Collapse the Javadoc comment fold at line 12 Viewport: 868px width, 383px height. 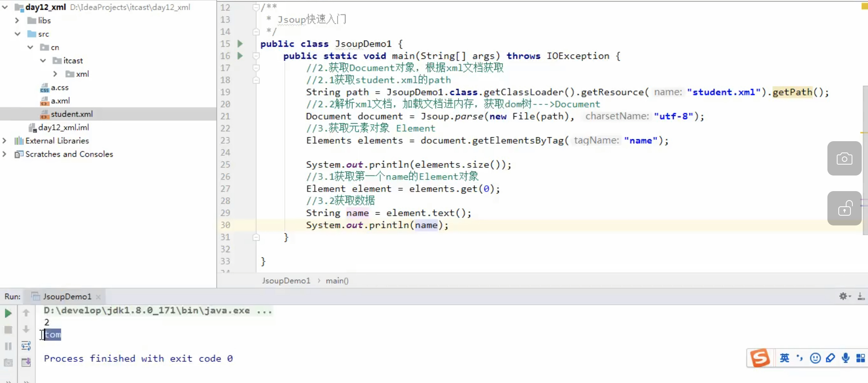pos(256,7)
